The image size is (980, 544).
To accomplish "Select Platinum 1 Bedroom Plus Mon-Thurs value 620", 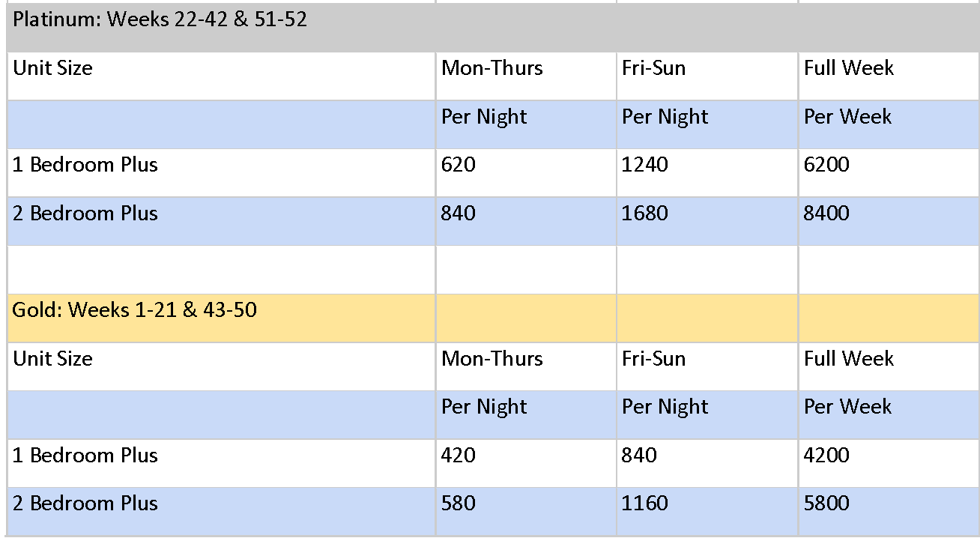I will pyautogui.click(x=526, y=172).
